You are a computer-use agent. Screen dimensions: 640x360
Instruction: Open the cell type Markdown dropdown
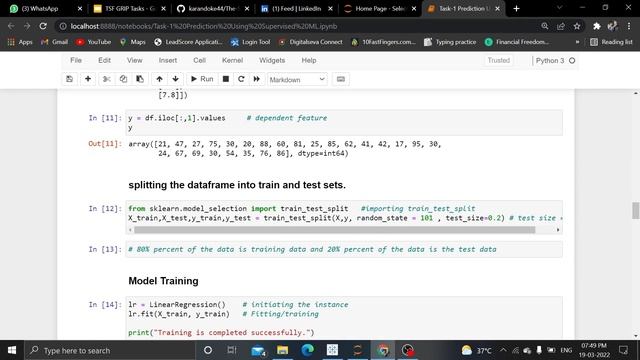pos(297,80)
